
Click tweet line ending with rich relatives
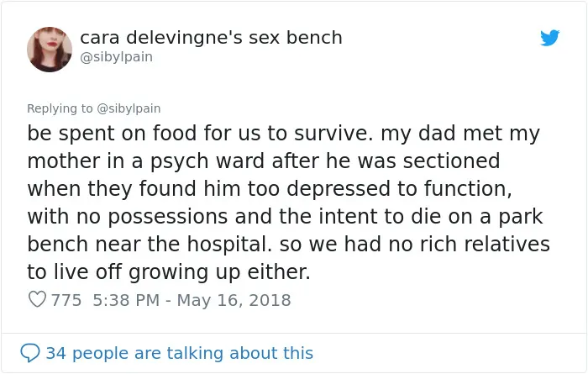pyautogui.click(x=289, y=245)
